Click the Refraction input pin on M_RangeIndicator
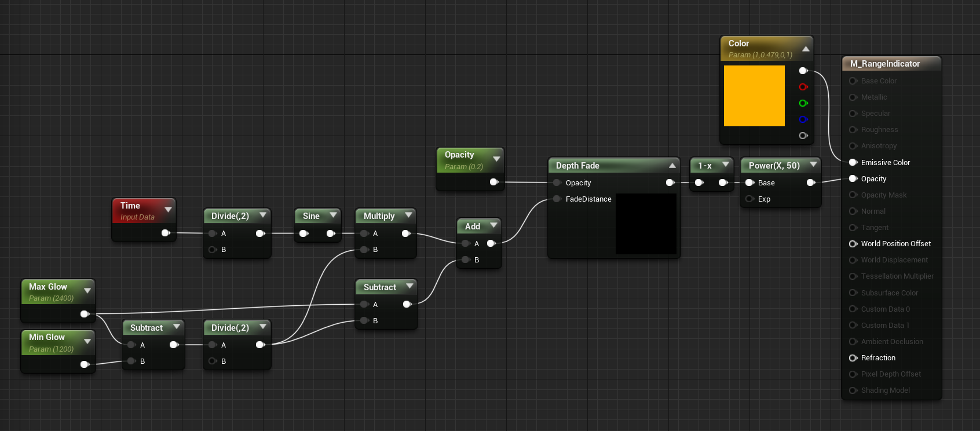The width and height of the screenshot is (980, 431). click(x=853, y=358)
